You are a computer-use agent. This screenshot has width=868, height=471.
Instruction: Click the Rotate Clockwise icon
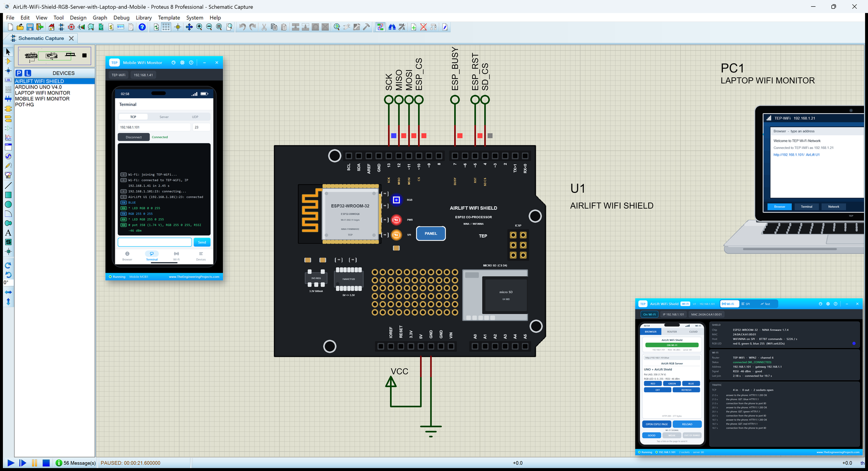pyautogui.click(x=8, y=265)
